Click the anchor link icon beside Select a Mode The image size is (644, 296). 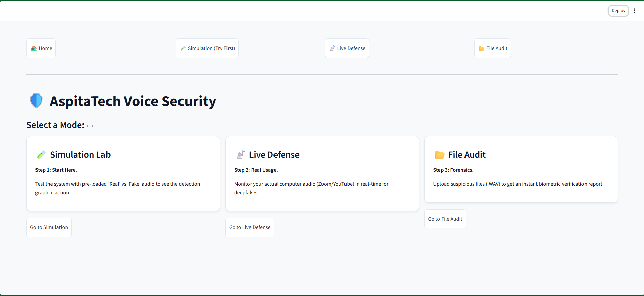(x=90, y=126)
